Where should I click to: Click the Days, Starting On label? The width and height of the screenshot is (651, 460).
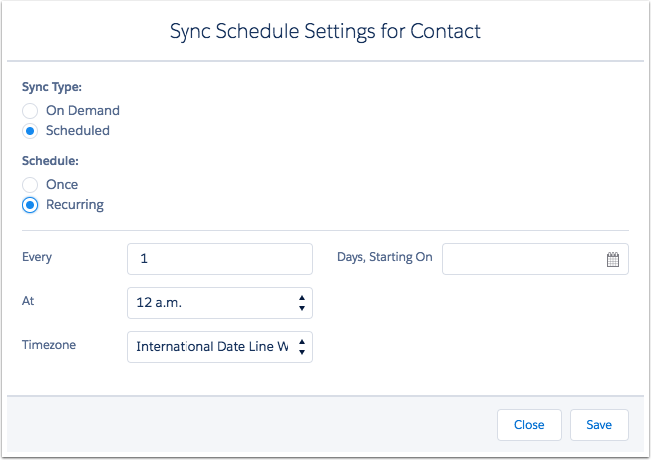(x=385, y=257)
